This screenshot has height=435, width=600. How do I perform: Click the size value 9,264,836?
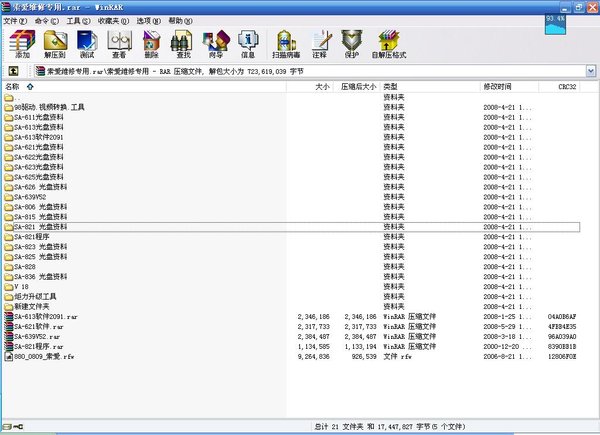[x=313, y=357]
